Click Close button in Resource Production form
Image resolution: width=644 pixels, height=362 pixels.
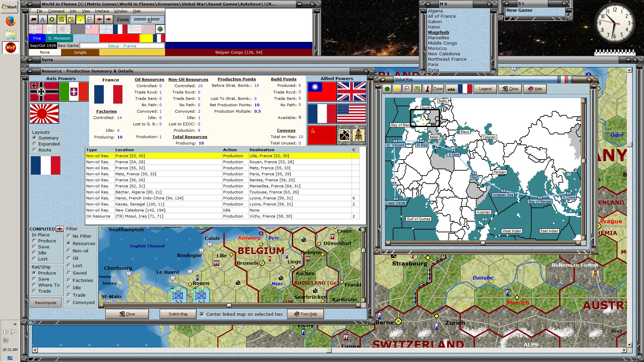[x=127, y=314]
